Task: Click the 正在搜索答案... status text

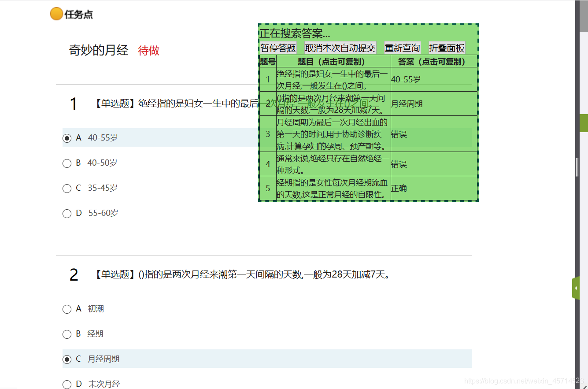Action: point(295,33)
